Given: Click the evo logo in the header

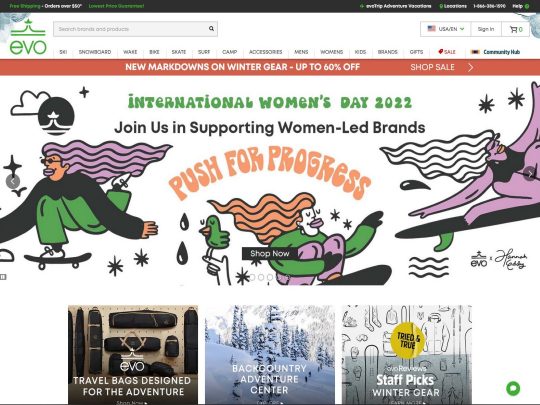Looking at the screenshot, I should tap(28, 37).
